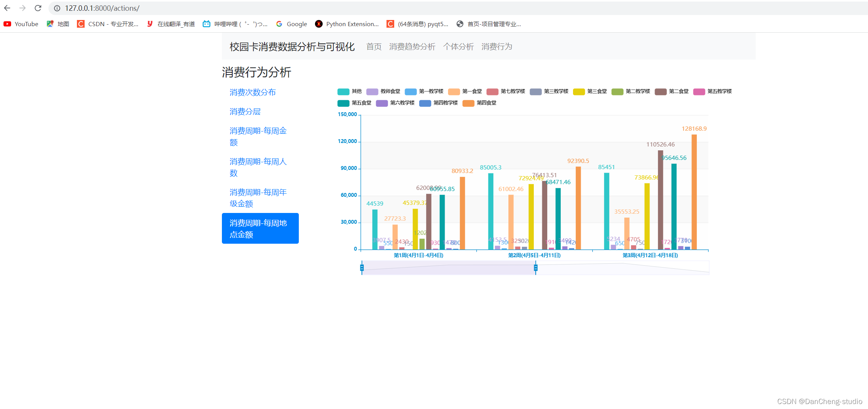Click the 第3周(4月12日-4月18日) axis label

(650, 255)
